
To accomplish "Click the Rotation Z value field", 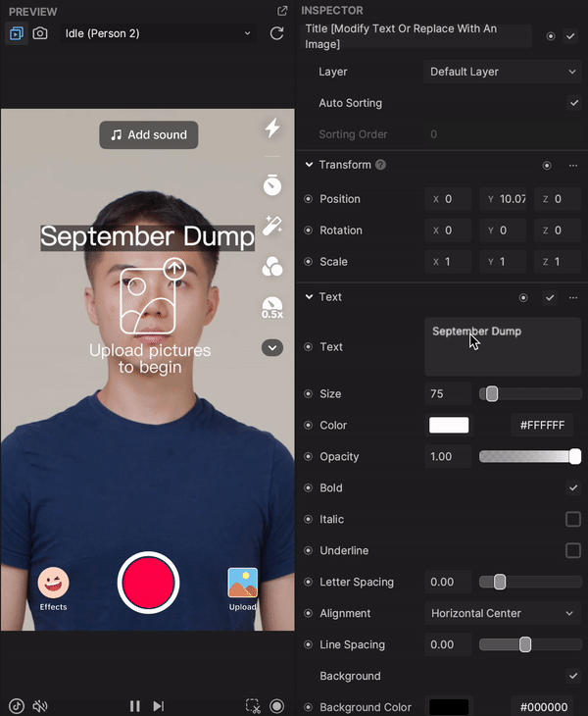I will tap(558, 230).
